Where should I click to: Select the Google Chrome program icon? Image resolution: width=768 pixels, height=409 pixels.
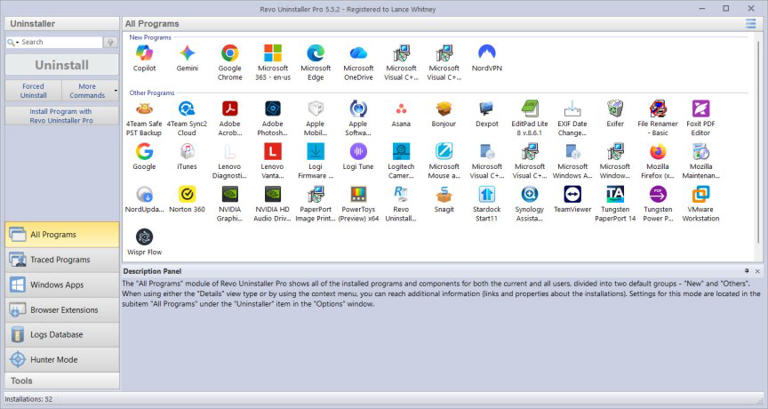(x=230, y=53)
